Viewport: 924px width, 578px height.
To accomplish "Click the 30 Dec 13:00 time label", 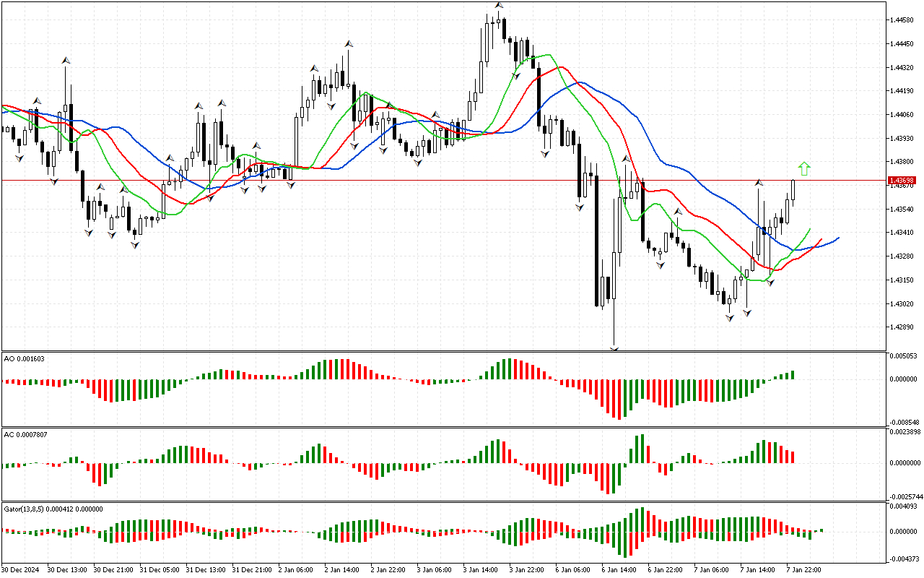I will pyautogui.click(x=67, y=570).
